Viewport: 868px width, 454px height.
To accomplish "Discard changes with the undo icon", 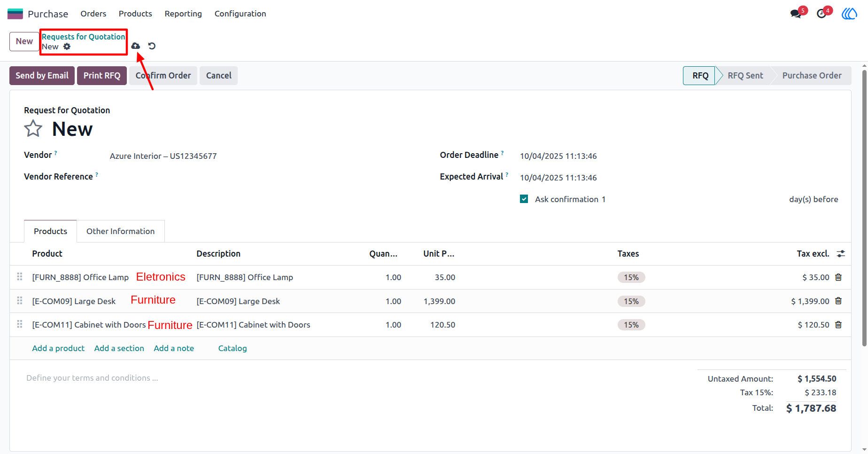I will (x=152, y=46).
